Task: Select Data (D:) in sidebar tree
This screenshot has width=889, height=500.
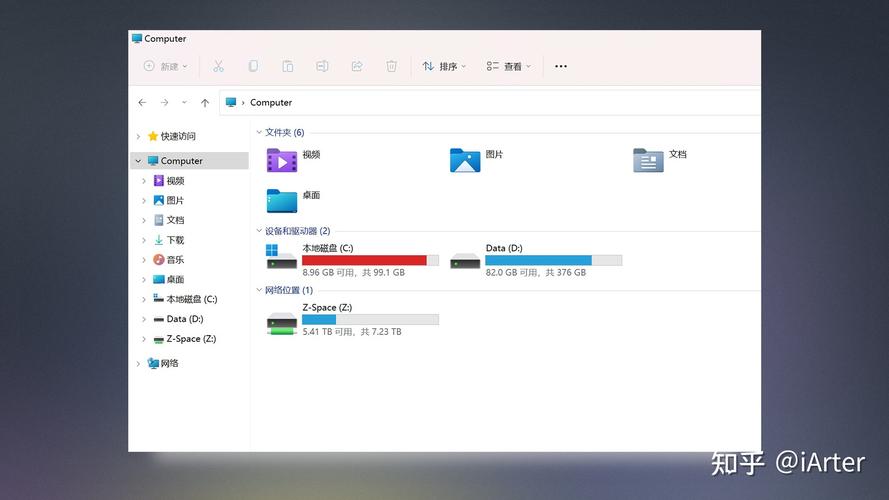Action: click(184, 319)
